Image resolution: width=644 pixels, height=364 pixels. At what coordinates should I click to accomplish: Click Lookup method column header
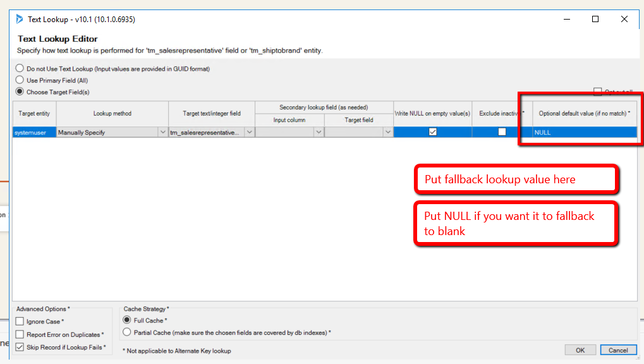tap(112, 113)
